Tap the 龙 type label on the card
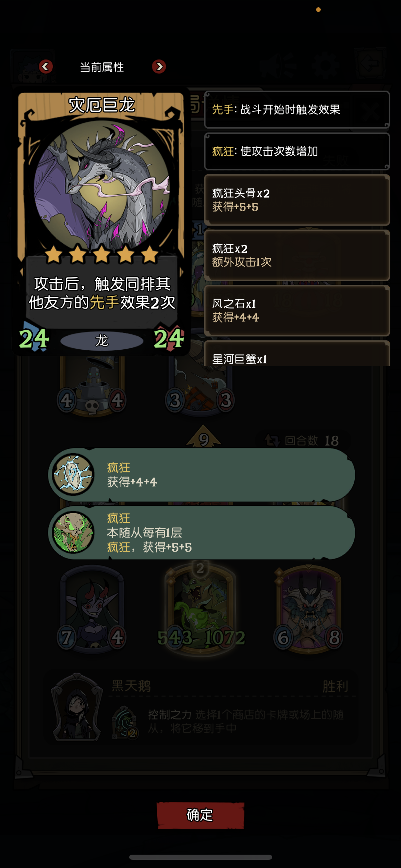401x868 pixels. (x=102, y=341)
